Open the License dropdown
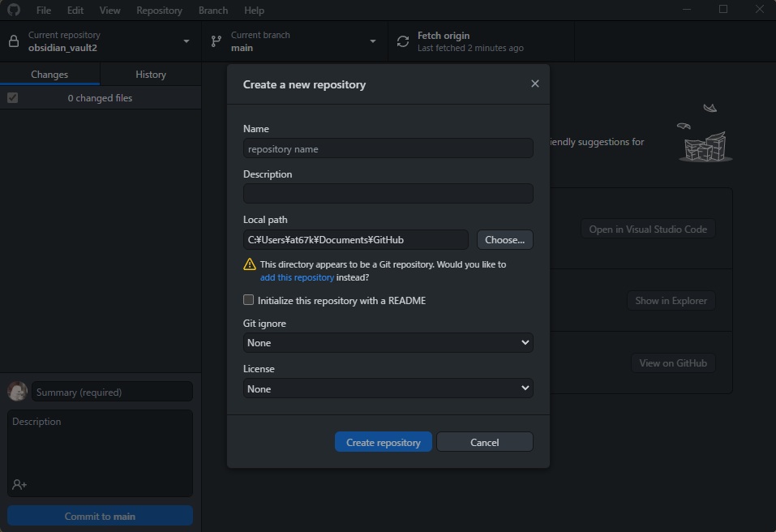This screenshot has width=776, height=532. [x=388, y=388]
